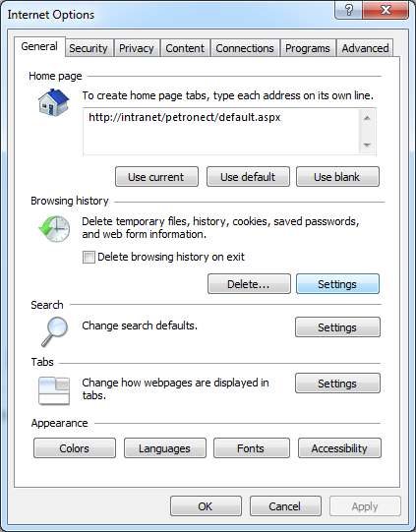This screenshot has height=532, width=416.
Task: Click the Use blank button
Action: tap(337, 177)
